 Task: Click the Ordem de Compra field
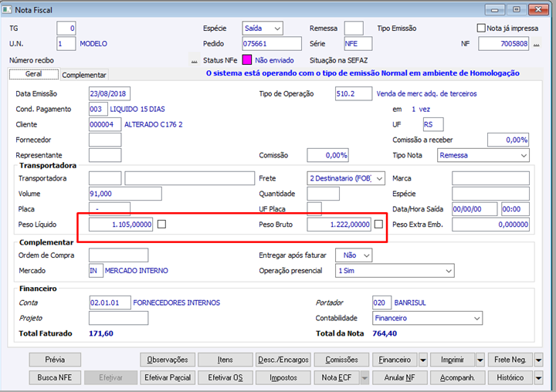click(118, 255)
